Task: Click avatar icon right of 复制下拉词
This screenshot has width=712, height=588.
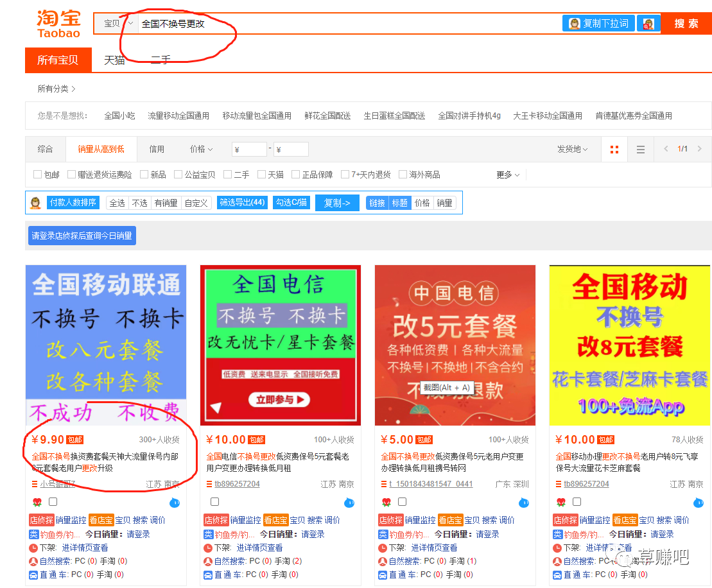Action: tap(648, 24)
